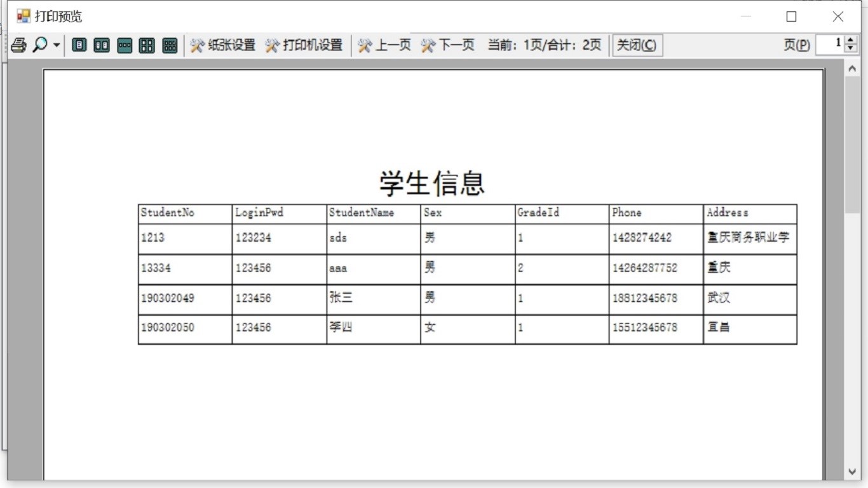Select the one-page layout icon
The height and width of the screenshot is (488, 868).
click(79, 45)
